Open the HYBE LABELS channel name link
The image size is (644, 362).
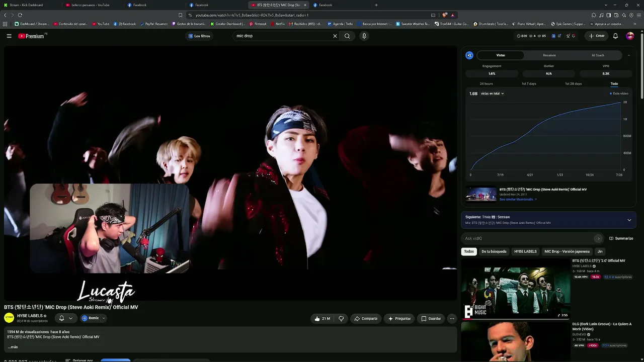30,316
